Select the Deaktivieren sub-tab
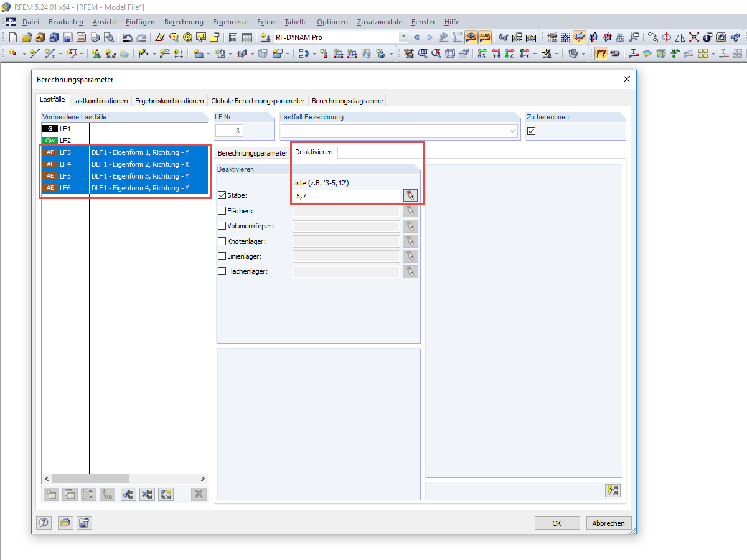747x560 pixels. 314,152
